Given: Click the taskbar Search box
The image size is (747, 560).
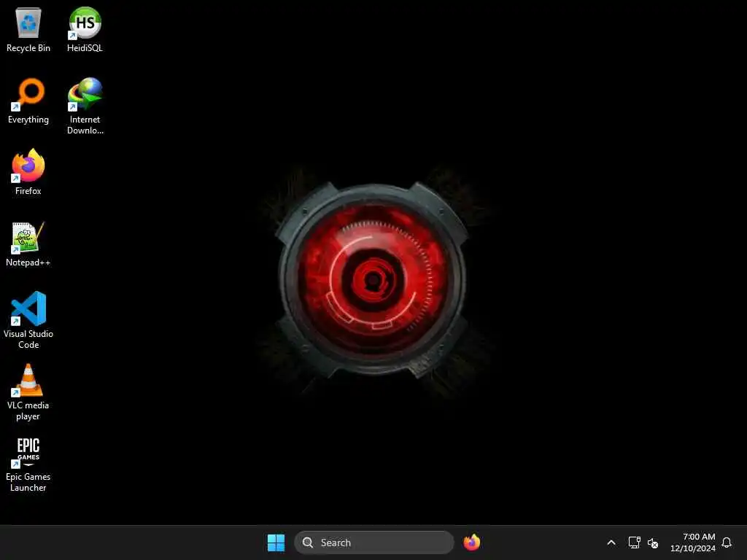Looking at the screenshot, I should tap(374, 542).
